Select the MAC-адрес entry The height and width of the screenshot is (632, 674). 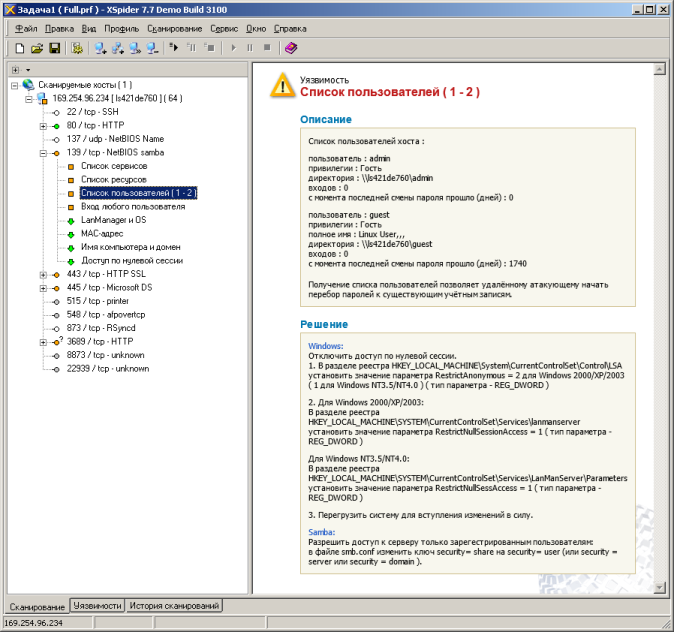click(x=102, y=233)
